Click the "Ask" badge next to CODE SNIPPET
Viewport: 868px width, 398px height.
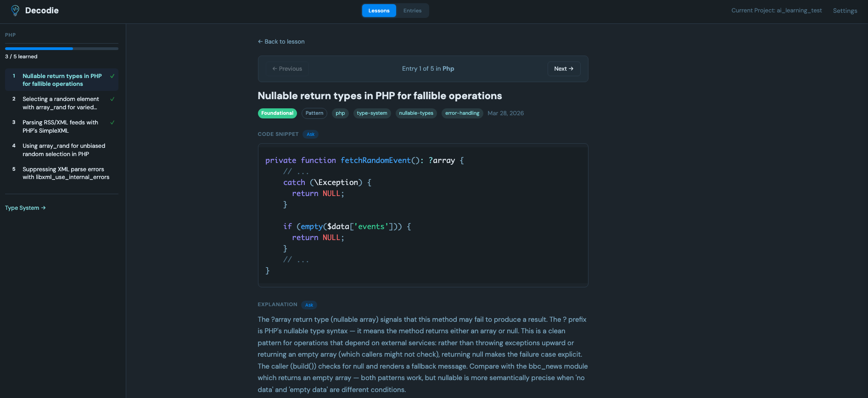tap(311, 134)
